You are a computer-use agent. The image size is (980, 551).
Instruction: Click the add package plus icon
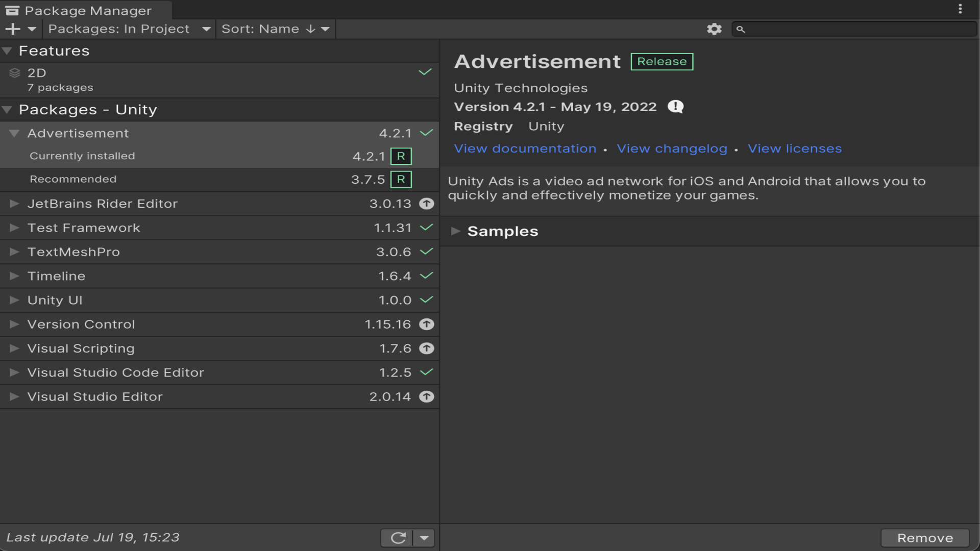tap(13, 29)
